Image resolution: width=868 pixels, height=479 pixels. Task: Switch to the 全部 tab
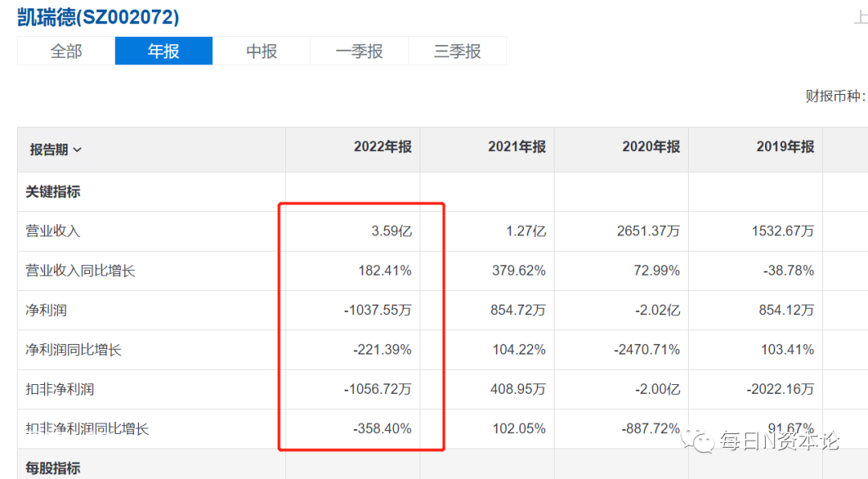66,51
